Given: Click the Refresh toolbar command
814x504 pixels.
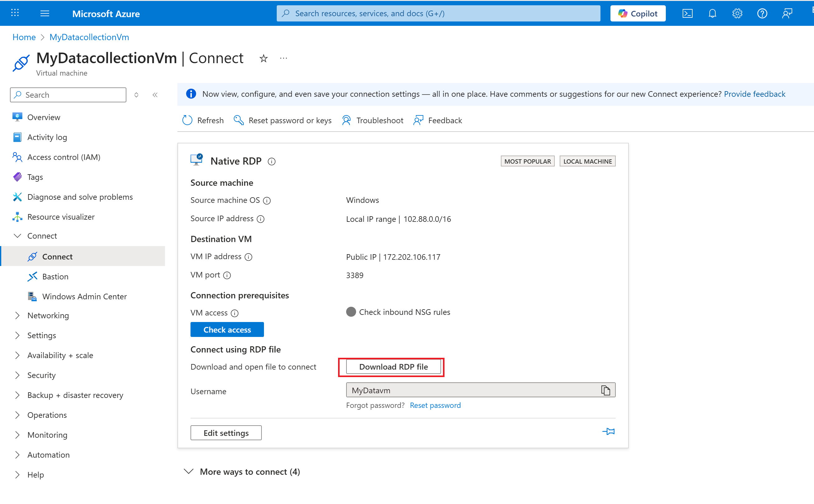Looking at the screenshot, I should click(203, 120).
